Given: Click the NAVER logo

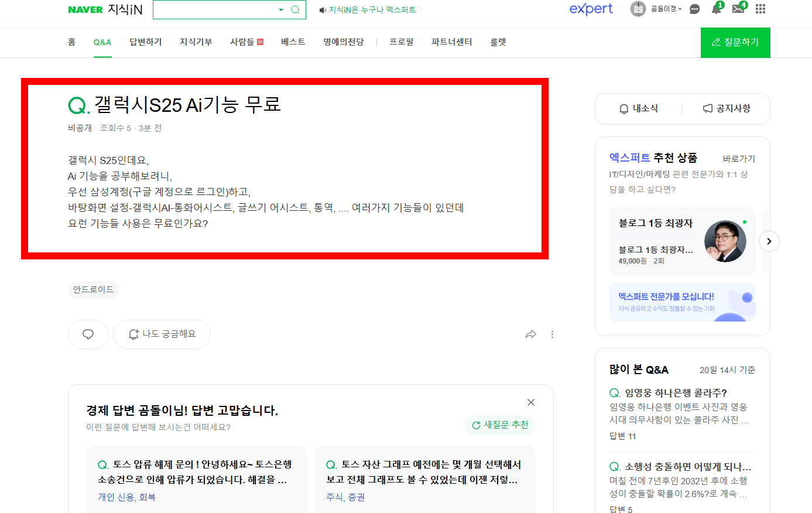Looking at the screenshot, I should coord(85,10).
